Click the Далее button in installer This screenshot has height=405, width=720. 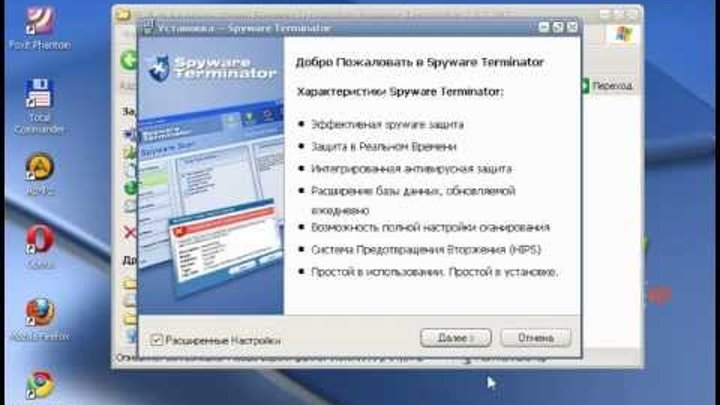tap(456, 338)
